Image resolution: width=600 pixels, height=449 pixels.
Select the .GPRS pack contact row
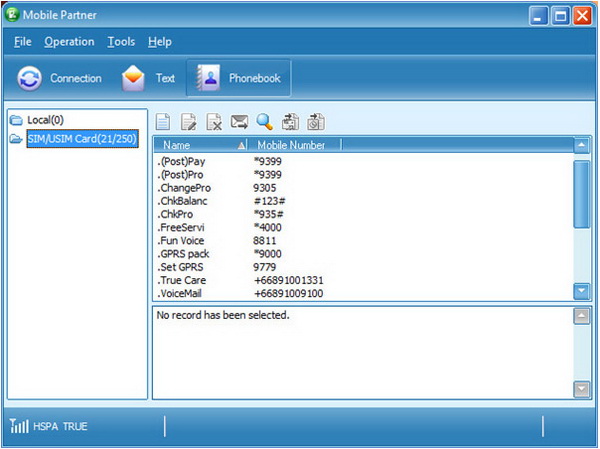[364, 254]
